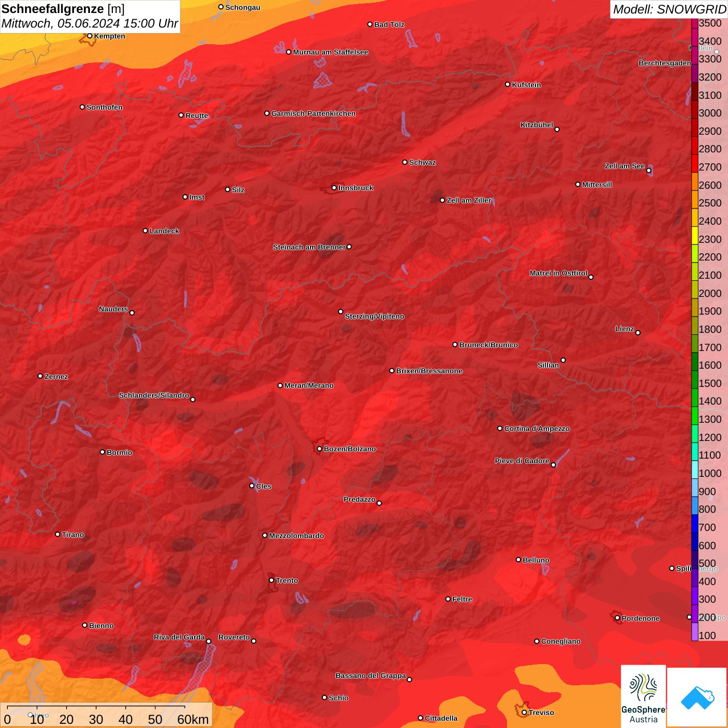
Task: Select the 100 m light purple legend swatch
Action: click(x=695, y=632)
